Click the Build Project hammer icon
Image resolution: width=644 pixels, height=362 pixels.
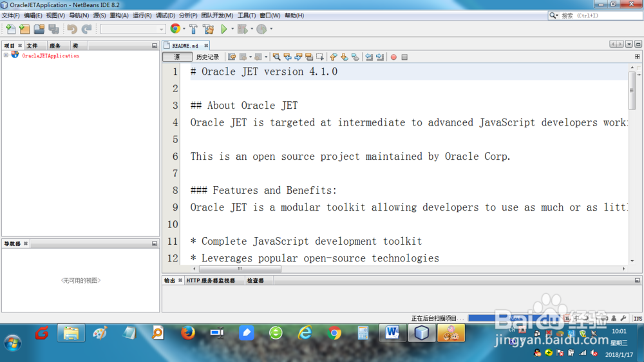(x=193, y=29)
